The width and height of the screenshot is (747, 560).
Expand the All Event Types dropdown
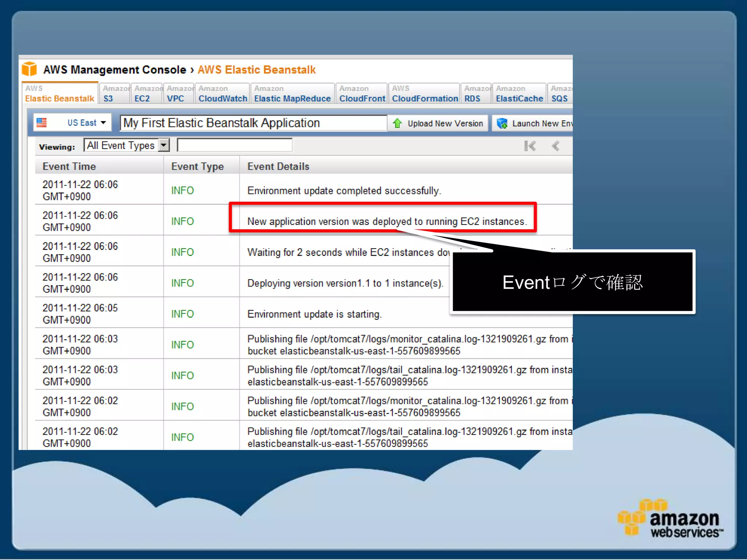pyautogui.click(x=164, y=145)
